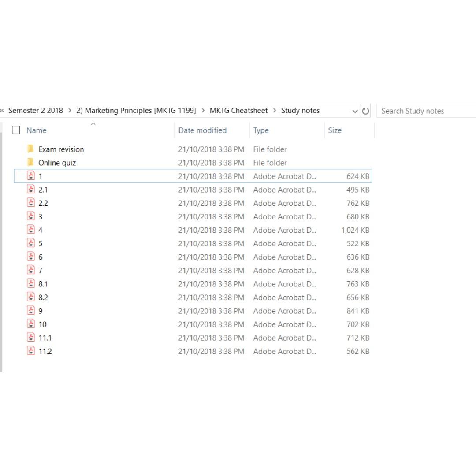Open the Online quiz folder icon

click(x=30, y=163)
